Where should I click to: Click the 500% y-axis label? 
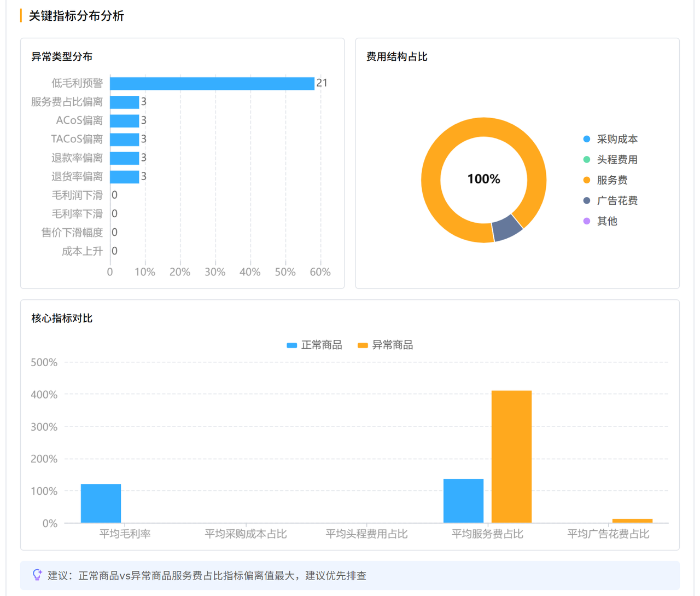tap(44, 362)
